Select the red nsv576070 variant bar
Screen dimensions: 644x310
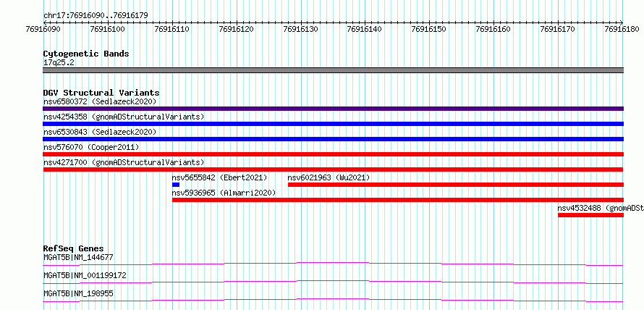point(333,154)
